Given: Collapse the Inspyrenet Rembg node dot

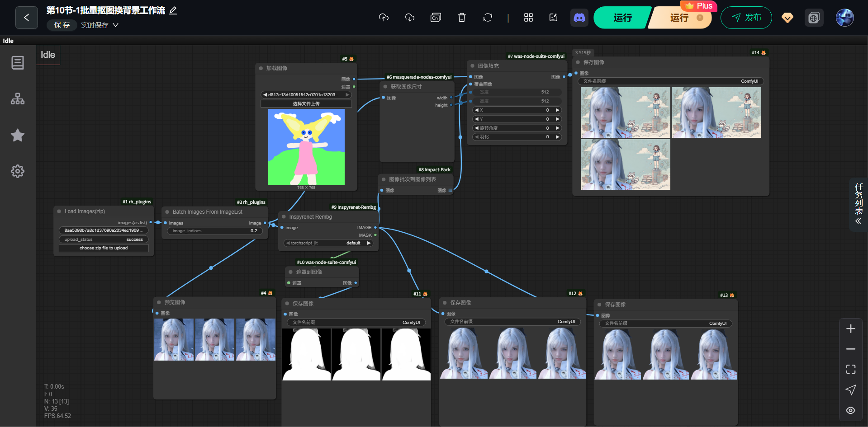Looking at the screenshot, I should click(284, 217).
